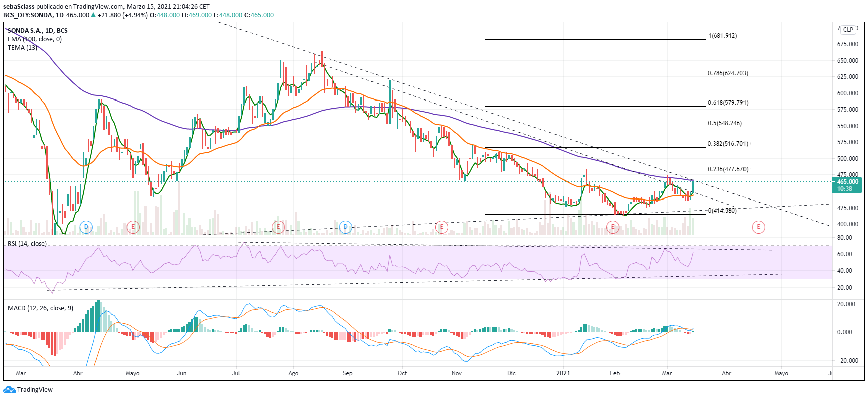Click the Fibonacci level label 0.382(516.701)

pos(728,144)
